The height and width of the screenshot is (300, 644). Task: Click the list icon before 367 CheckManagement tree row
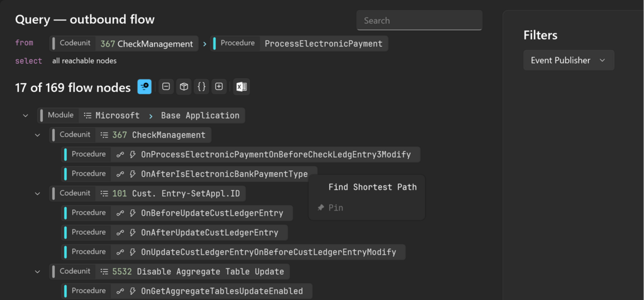(x=105, y=135)
